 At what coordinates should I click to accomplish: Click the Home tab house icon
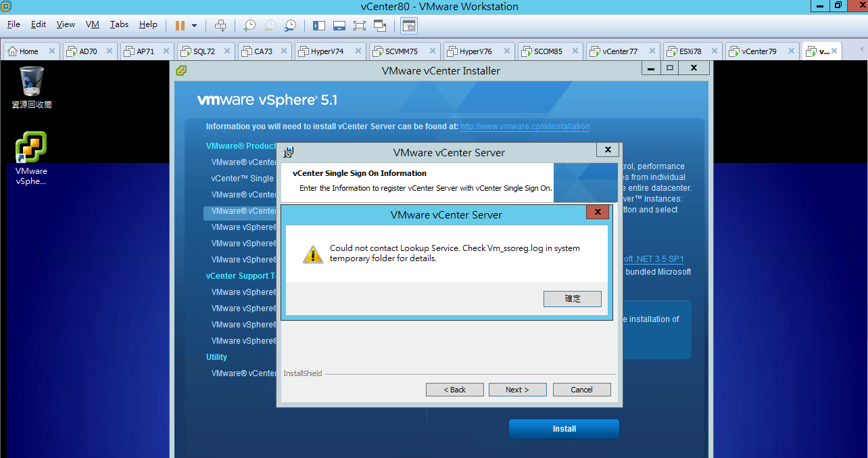click(12, 51)
